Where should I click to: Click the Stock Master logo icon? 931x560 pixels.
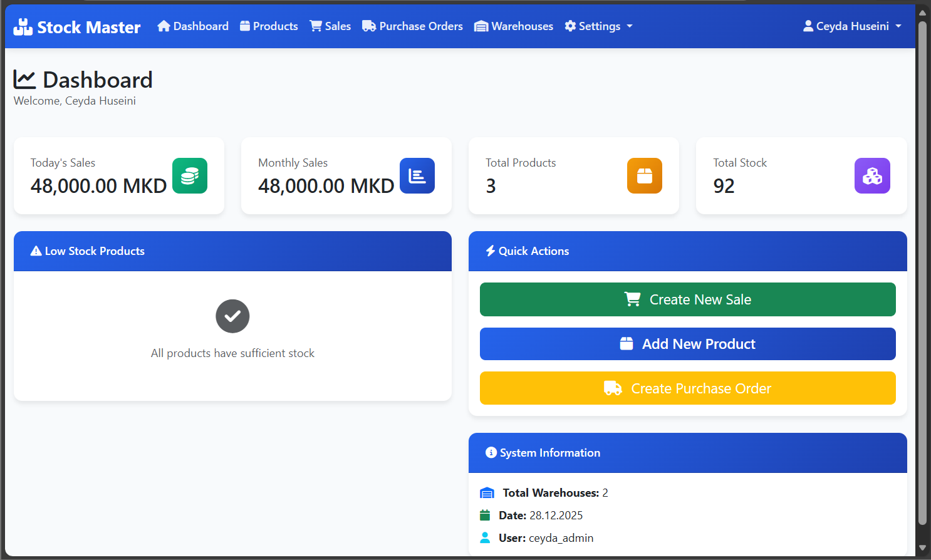(23, 27)
